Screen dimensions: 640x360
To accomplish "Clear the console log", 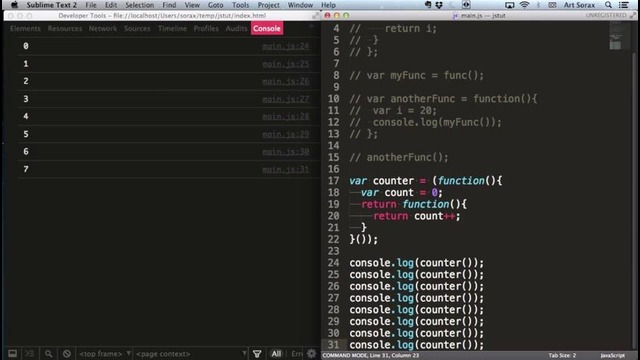I will 67,353.
